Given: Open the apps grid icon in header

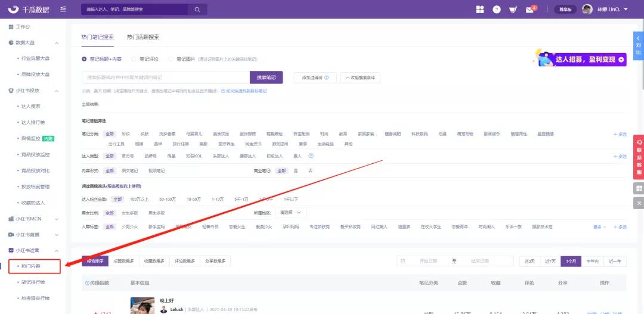Looking at the screenshot, I should (x=480, y=10).
